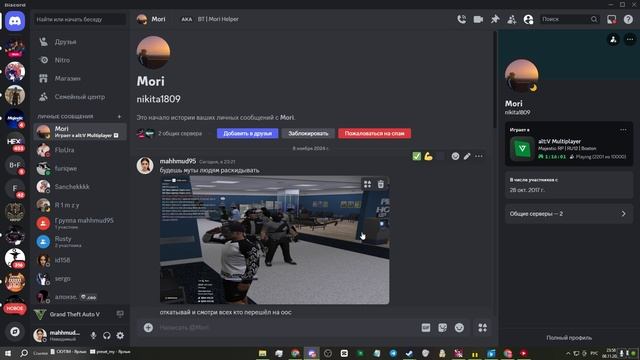Open the sticker picker
This screenshot has height=360, width=640.
(442, 328)
